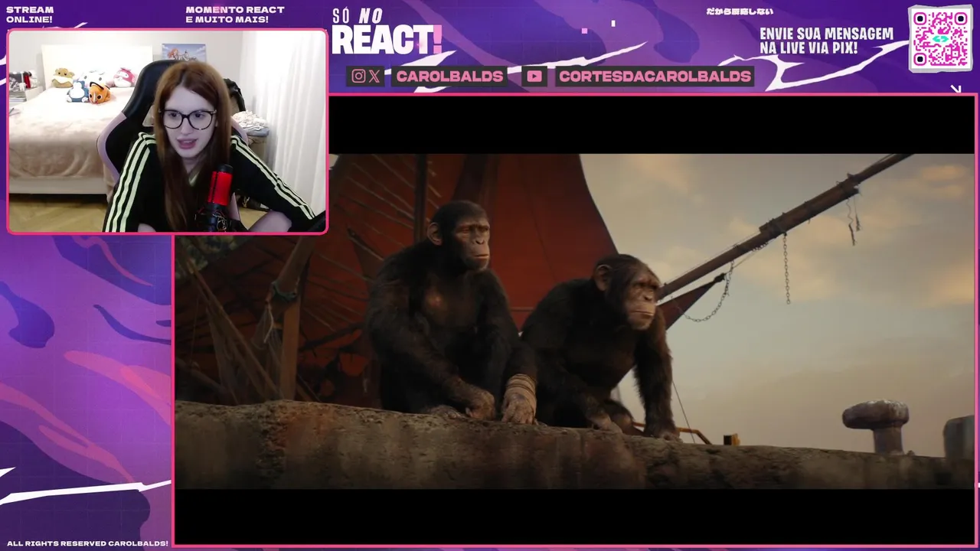980x551 pixels.
Task: Click the small Japanese text above the PIX message
Action: pyautogui.click(x=740, y=11)
